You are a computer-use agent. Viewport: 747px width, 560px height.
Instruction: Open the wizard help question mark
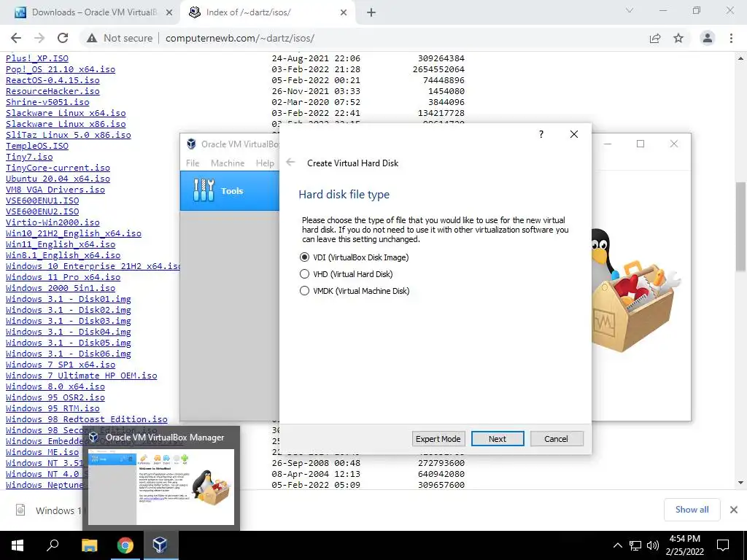[x=541, y=134]
